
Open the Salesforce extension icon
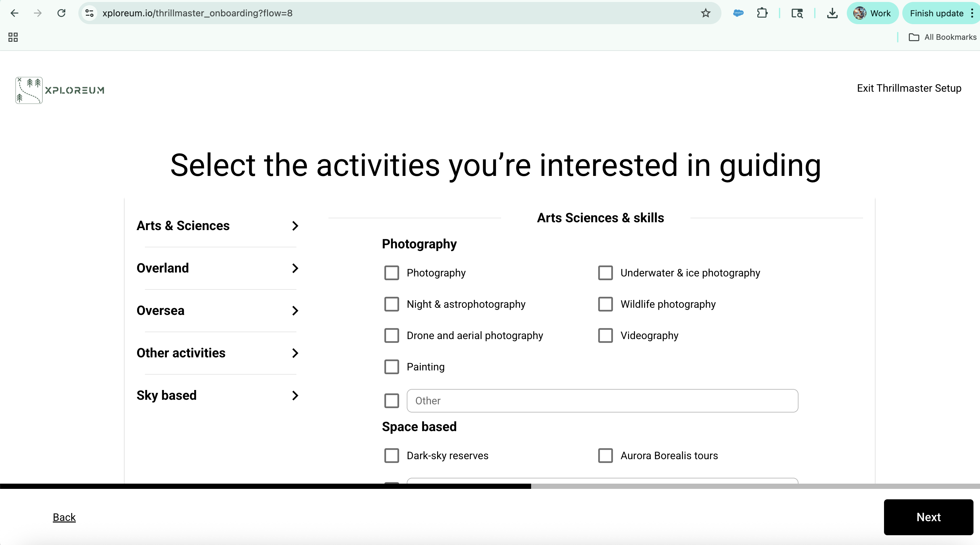tap(738, 13)
